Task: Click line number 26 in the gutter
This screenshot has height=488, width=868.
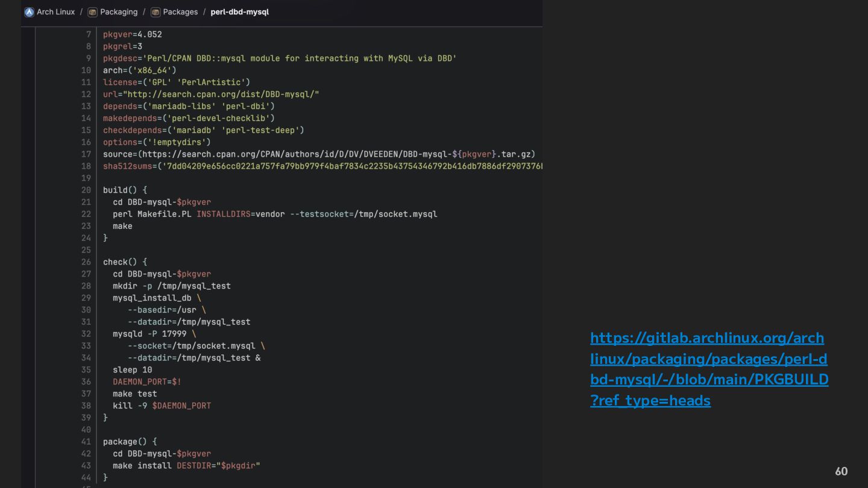Action: click(x=86, y=262)
